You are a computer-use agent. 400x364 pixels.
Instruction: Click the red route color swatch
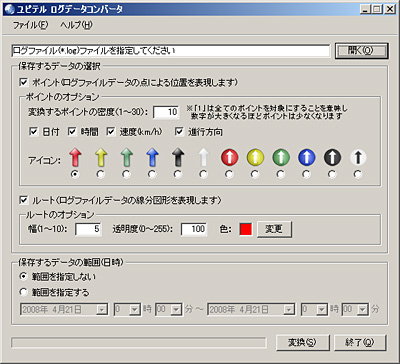[246, 229]
